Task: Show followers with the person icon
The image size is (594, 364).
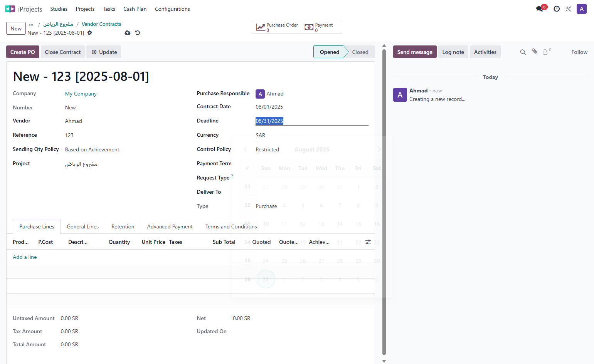Action: [x=547, y=51]
